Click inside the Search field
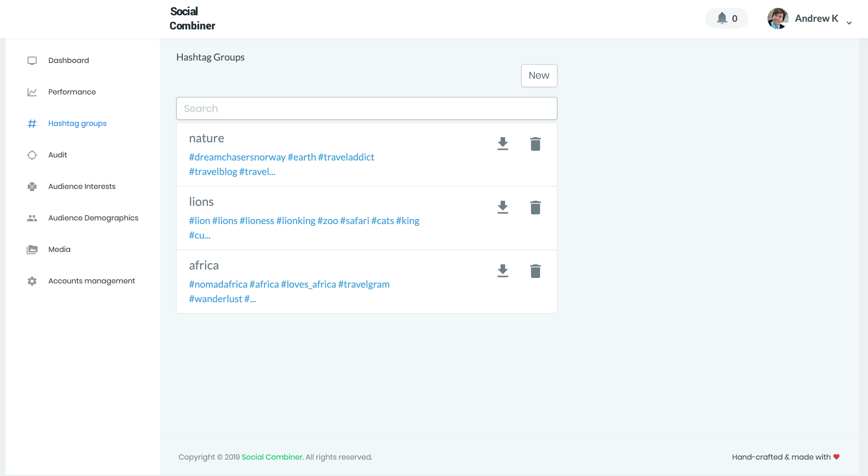Viewport: 868px width, 476px height. (x=367, y=108)
